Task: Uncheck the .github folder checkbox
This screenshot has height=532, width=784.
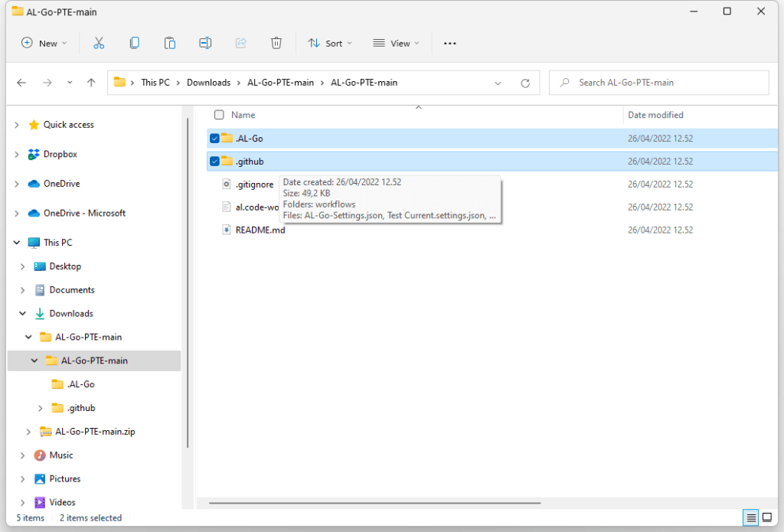Action: point(214,162)
